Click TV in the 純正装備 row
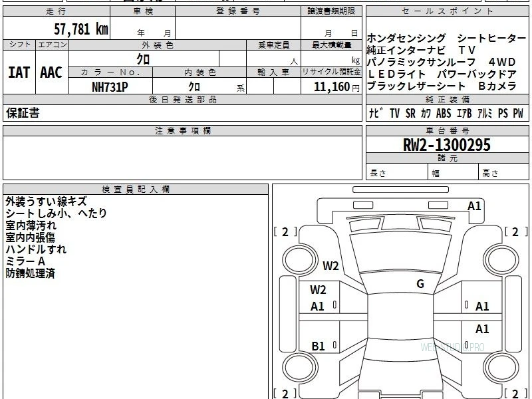The image size is (532, 399). [x=394, y=113]
